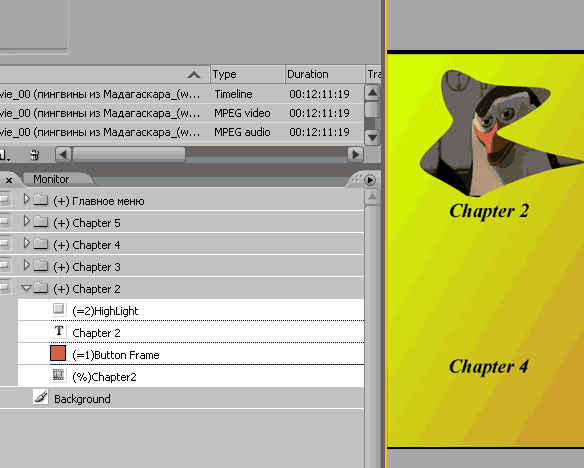Select the MPEG video asset row
Image resolution: width=584 pixels, height=468 pixels.
click(x=182, y=113)
